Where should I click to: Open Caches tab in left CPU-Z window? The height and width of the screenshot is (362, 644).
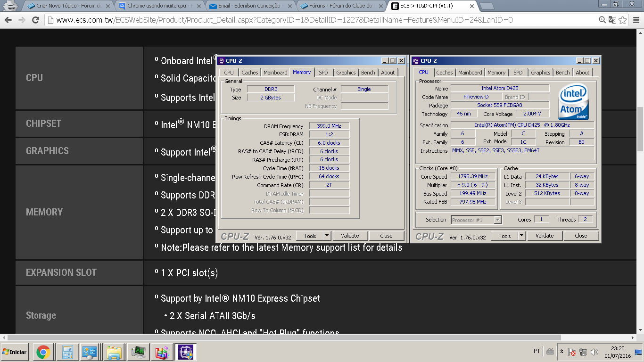point(249,73)
